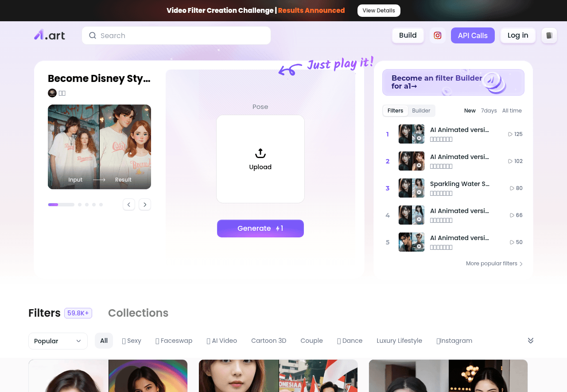Screen dimensions: 567x392
Task: Expand More popular filters link
Action: [494, 264]
